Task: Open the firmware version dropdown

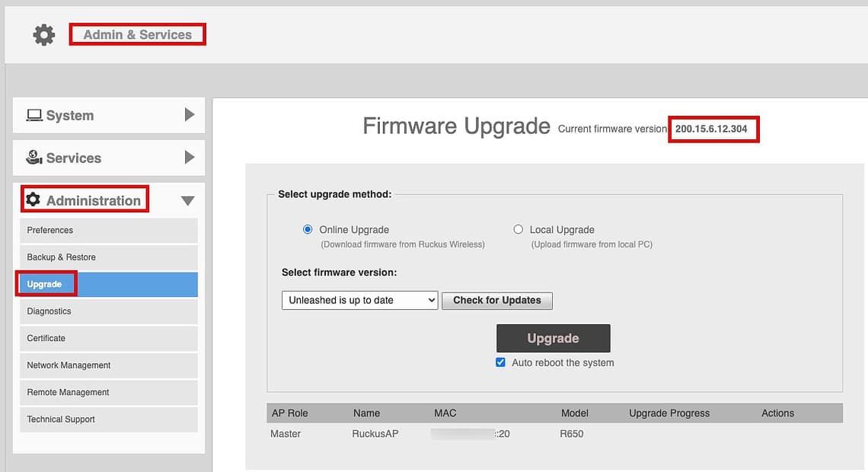Action: tap(359, 300)
